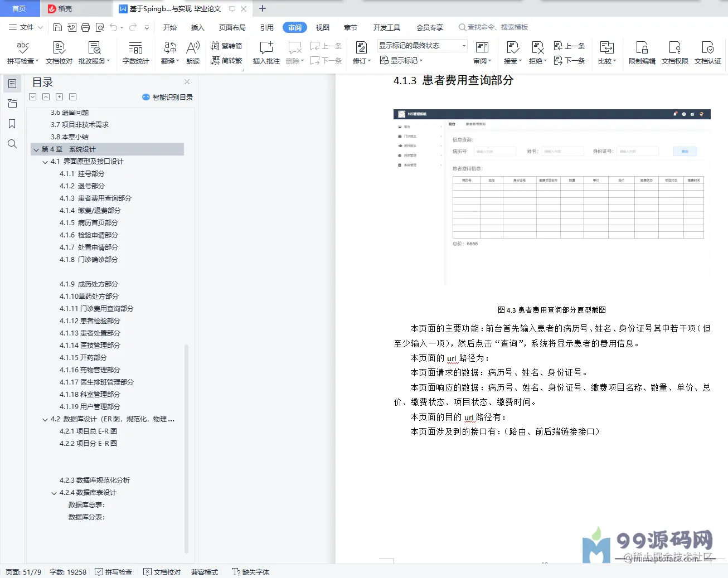The width and height of the screenshot is (728, 578).
Task: Click the page number 51/79 indicator
Action: (23, 572)
